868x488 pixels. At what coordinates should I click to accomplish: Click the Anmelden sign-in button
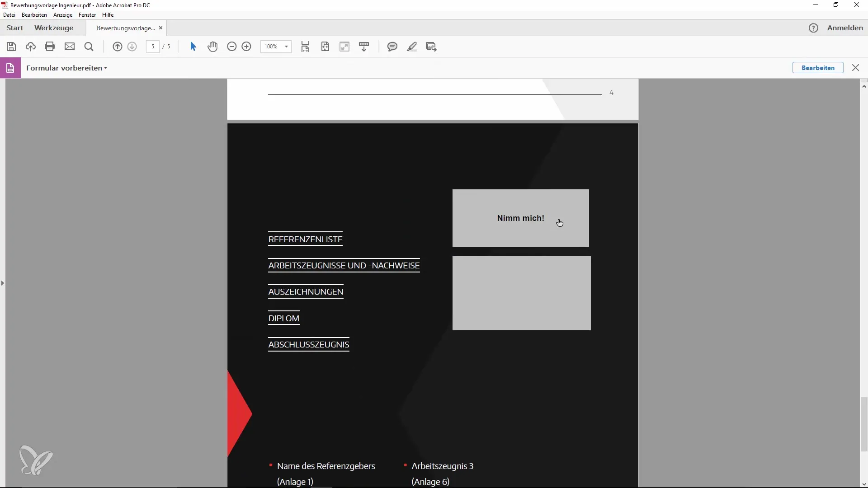[845, 28]
